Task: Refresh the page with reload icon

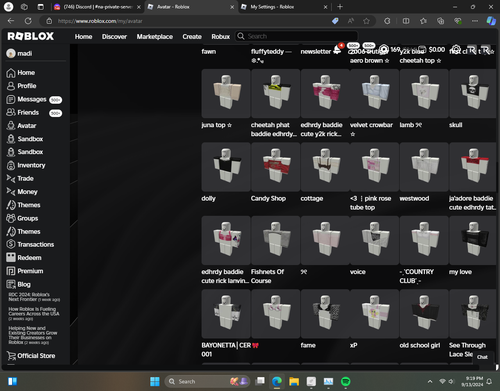Action: point(28,21)
